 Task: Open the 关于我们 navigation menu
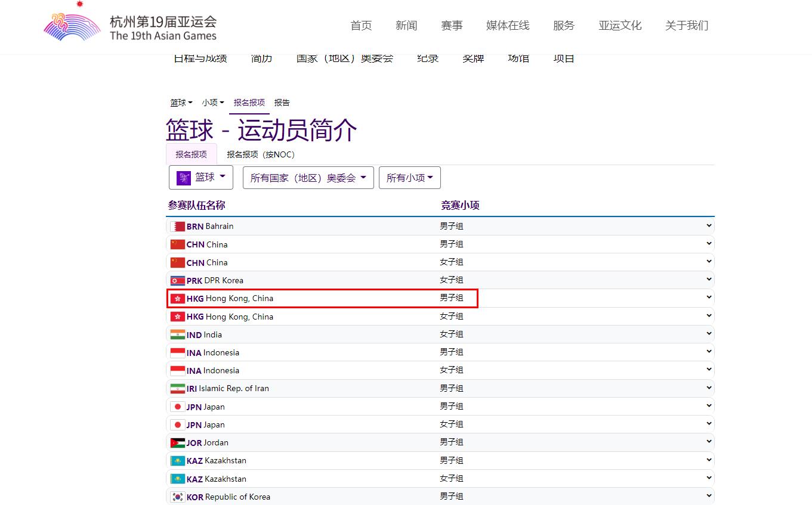click(687, 25)
